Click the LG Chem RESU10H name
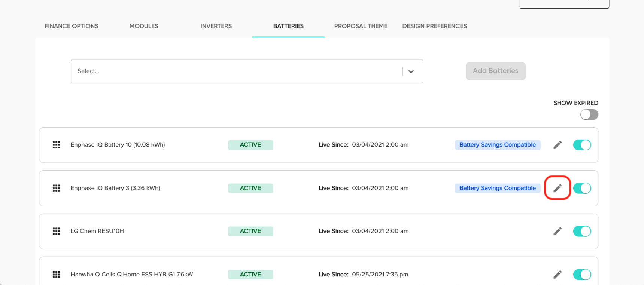 pyautogui.click(x=97, y=231)
